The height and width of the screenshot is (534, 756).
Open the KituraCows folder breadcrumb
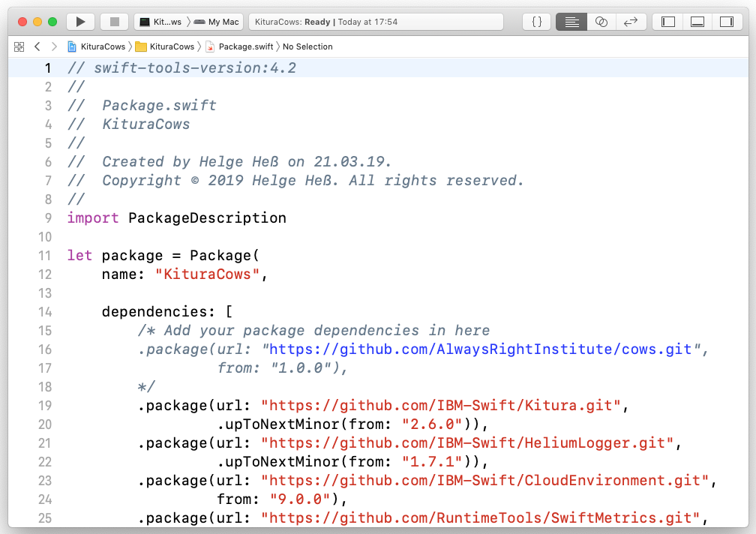[x=165, y=46]
